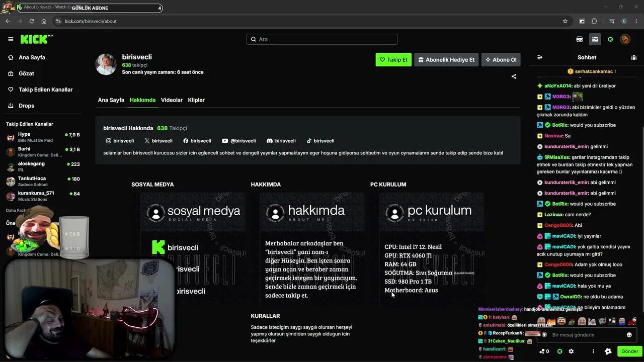Click the star badge icon beside Gönder
644x362 pixels.
click(608, 351)
